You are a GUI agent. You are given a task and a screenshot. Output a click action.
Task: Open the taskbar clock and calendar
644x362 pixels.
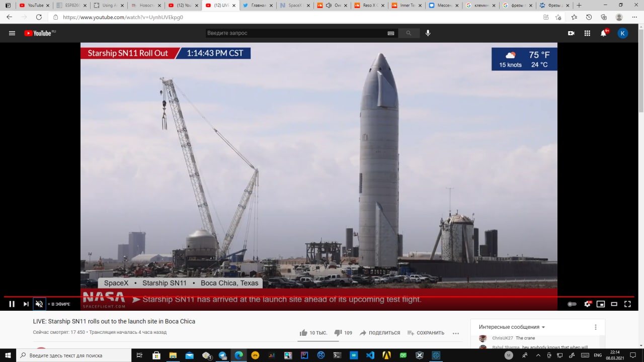[615, 355]
